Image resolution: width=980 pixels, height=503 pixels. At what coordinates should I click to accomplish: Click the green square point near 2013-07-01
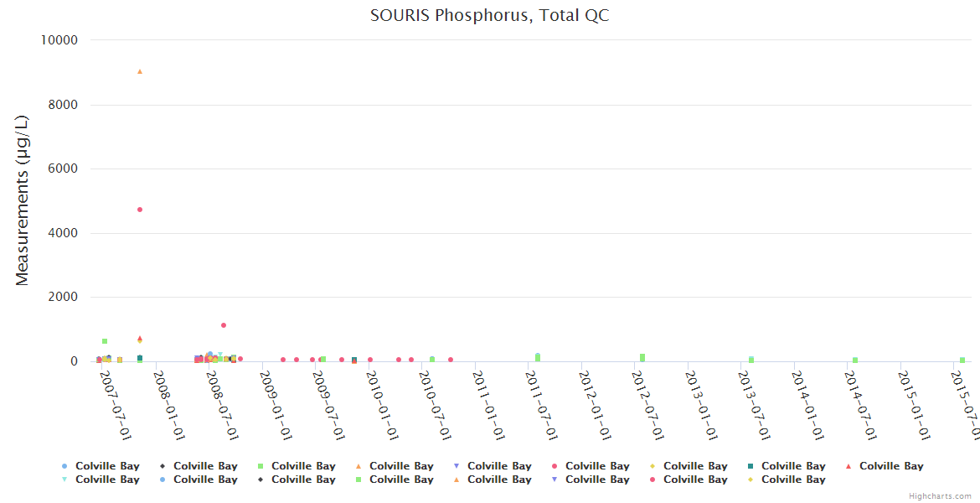751,360
